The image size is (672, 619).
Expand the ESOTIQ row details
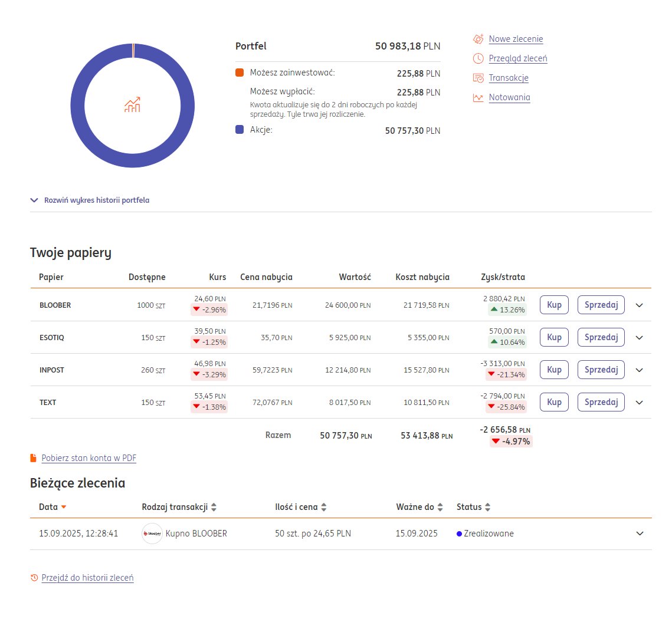(x=640, y=338)
